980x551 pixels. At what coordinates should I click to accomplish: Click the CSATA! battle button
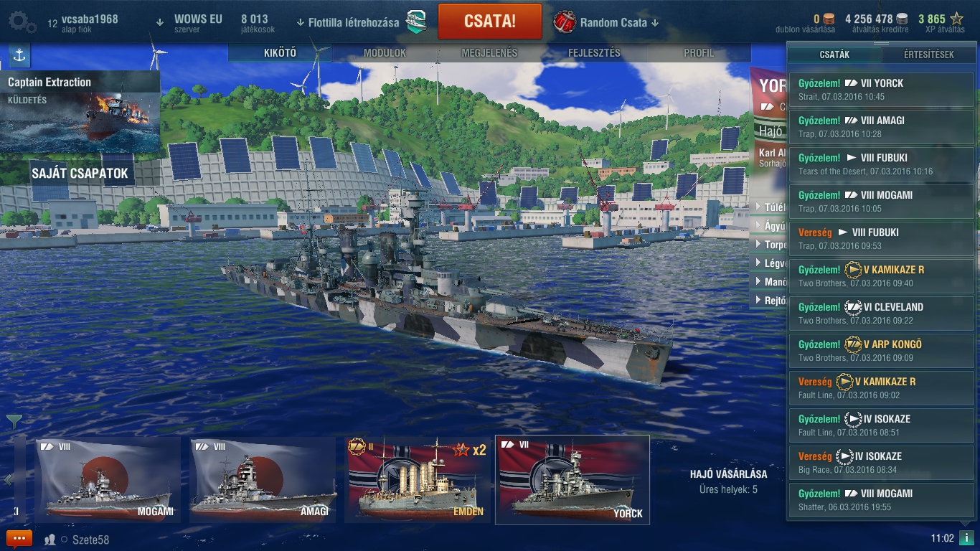click(490, 22)
